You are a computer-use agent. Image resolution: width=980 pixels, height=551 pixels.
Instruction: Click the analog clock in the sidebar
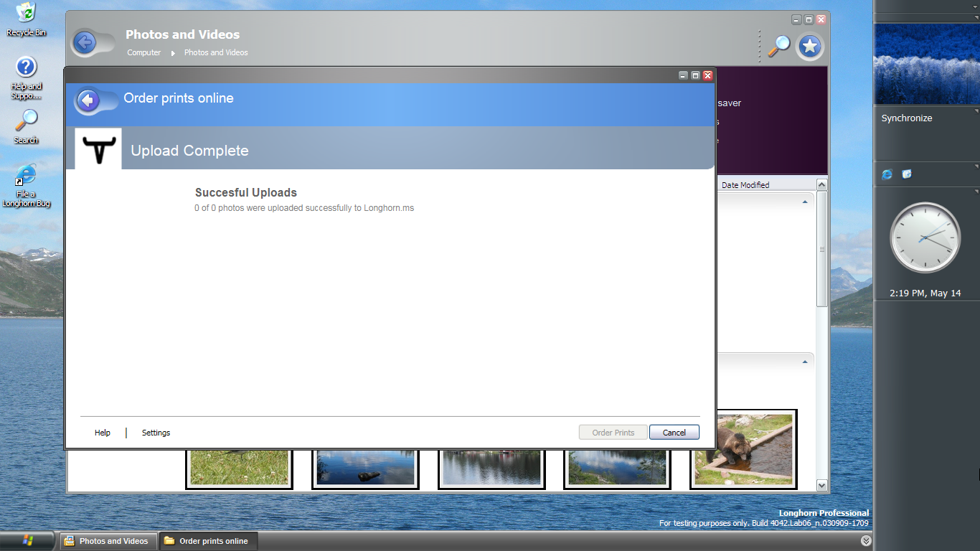tap(925, 237)
